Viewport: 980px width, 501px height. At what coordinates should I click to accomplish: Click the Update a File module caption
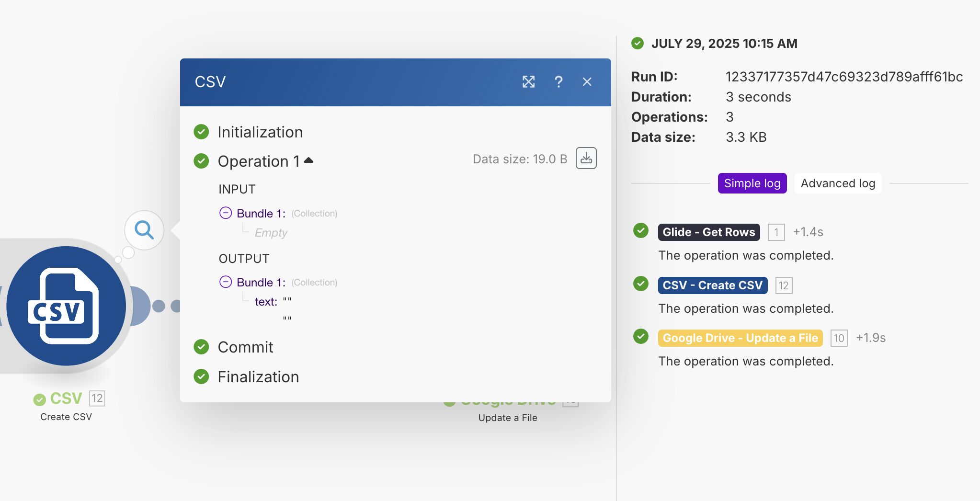[x=508, y=418]
